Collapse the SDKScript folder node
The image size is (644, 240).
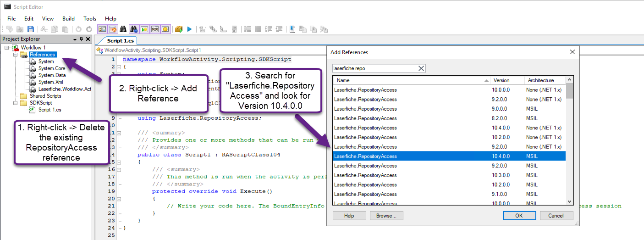(16, 103)
